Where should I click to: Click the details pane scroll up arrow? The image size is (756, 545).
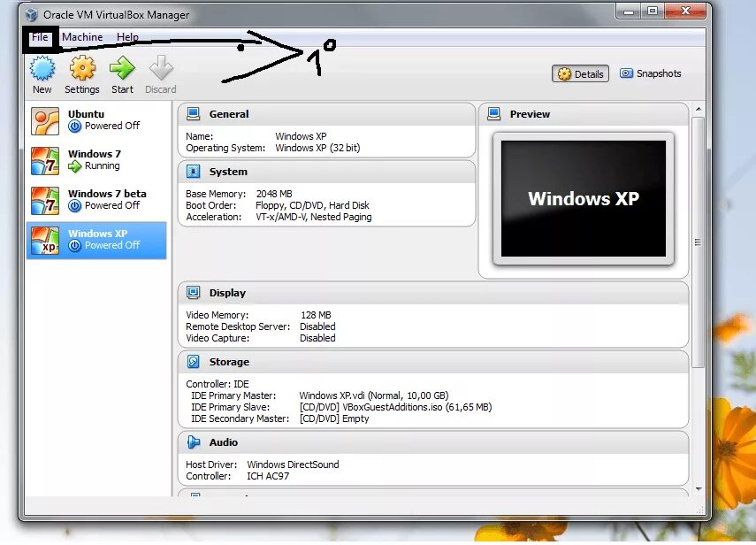pyautogui.click(x=699, y=109)
